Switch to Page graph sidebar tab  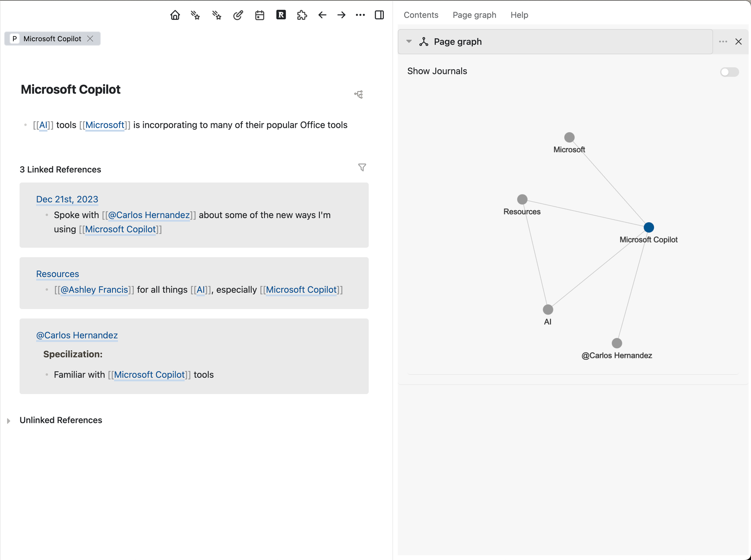[474, 15]
